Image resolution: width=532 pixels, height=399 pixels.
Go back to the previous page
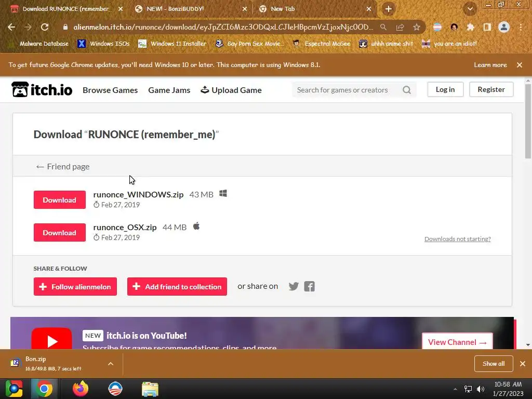11,27
